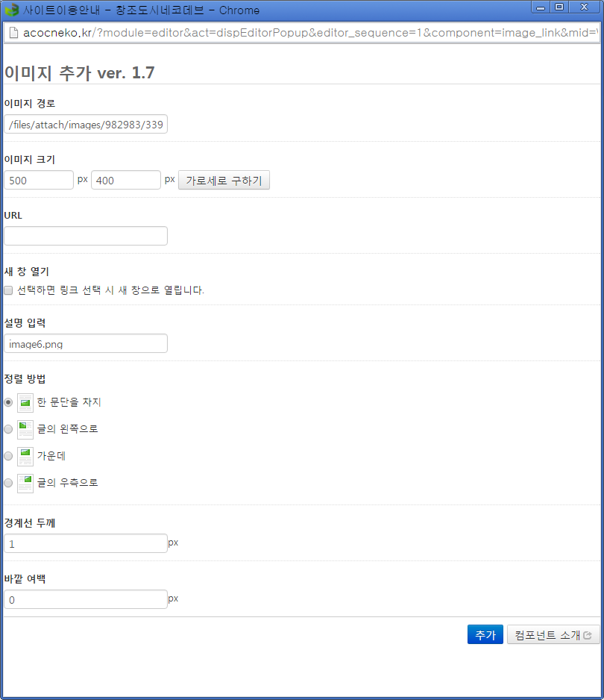Click the '글의 왼쪽으로' label text
604x700 pixels.
tap(67, 429)
